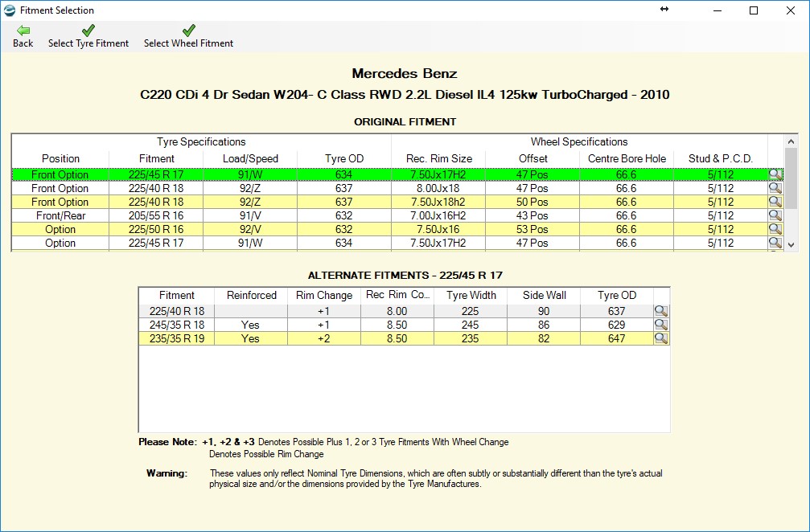Click the side wall value 86
The width and height of the screenshot is (810, 532).
point(544,325)
